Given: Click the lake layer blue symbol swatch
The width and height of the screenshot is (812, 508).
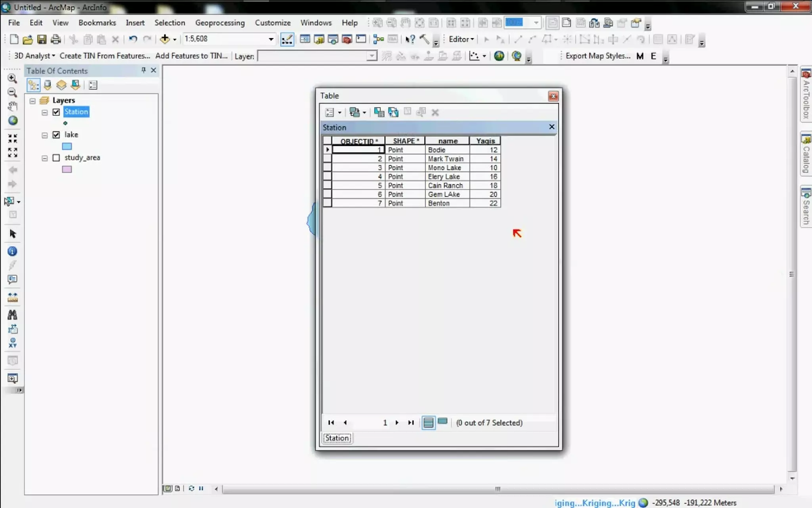Looking at the screenshot, I should click(67, 146).
